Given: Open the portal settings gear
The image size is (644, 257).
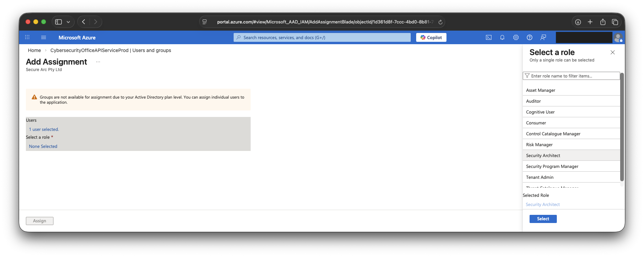Looking at the screenshot, I should 516,37.
